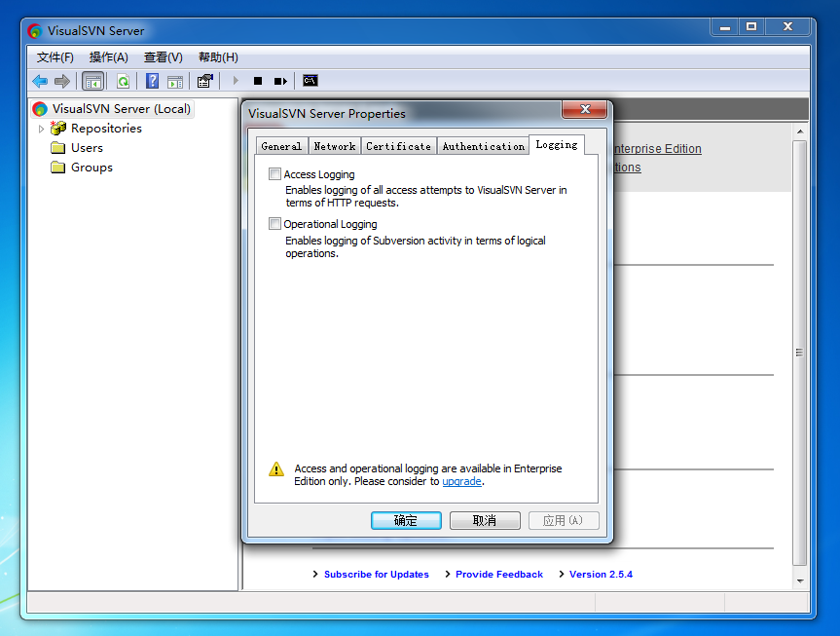This screenshot has width=840, height=636.
Task: Click the VisualSVN logo in title bar
Action: (35, 31)
